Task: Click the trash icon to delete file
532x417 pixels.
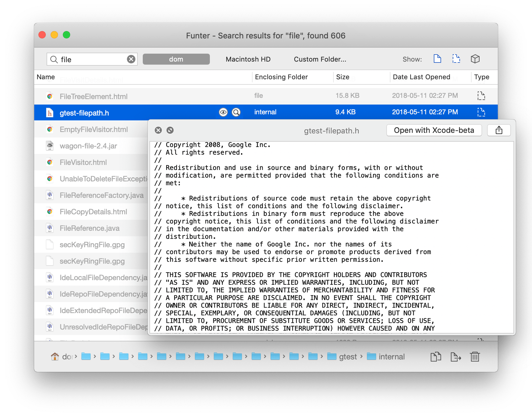Action: click(x=475, y=356)
